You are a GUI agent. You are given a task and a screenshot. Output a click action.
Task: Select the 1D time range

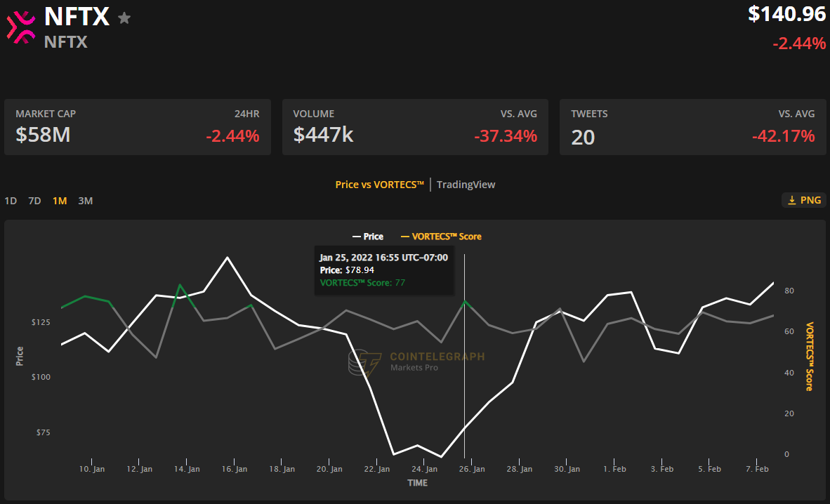11,201
